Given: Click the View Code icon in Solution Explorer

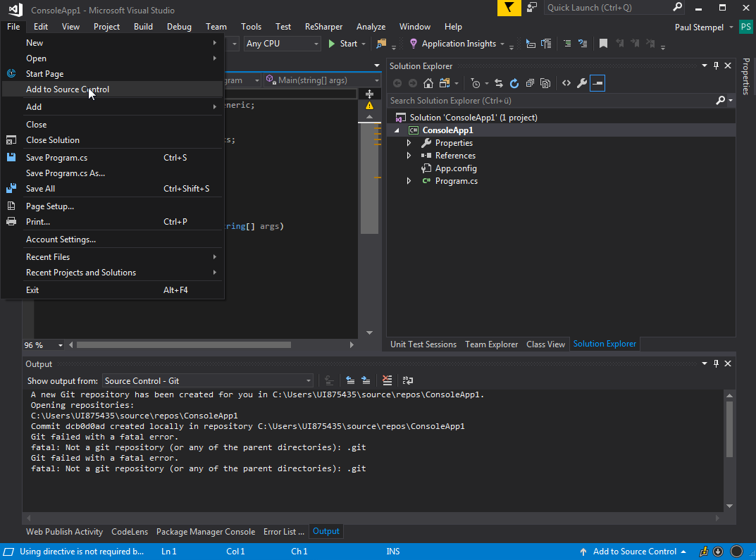Looking at the screenshot, I should [x=566, y=83].
